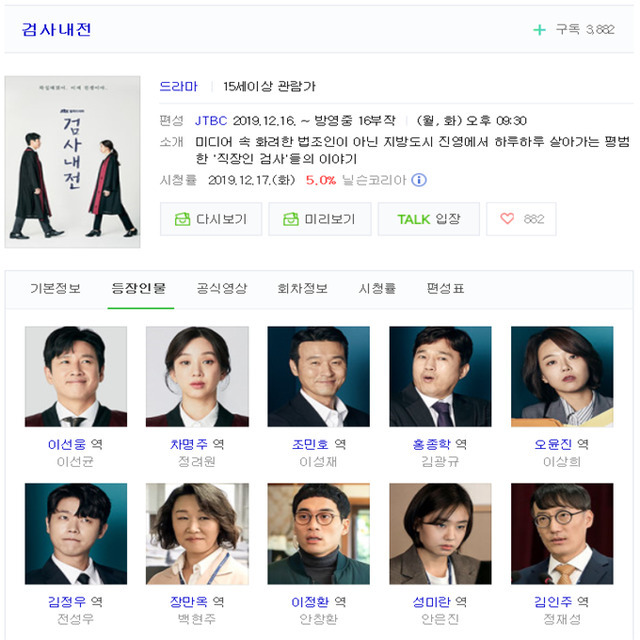This screenshot has height=640, width=640.
Task: Switch to the 기본정보 tab
Action: pos(56,289)
